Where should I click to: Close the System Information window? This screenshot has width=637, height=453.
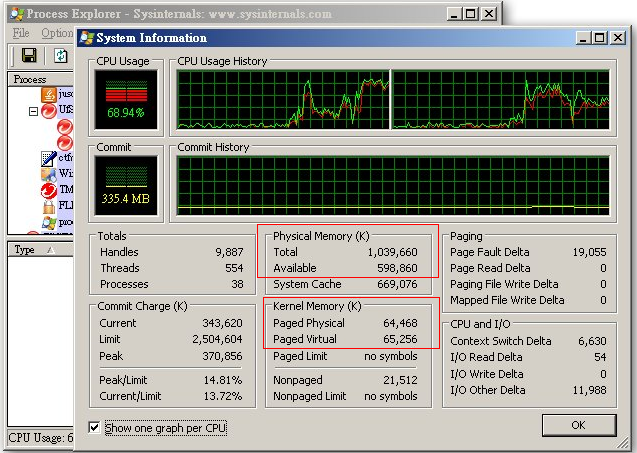coord(618,38)
